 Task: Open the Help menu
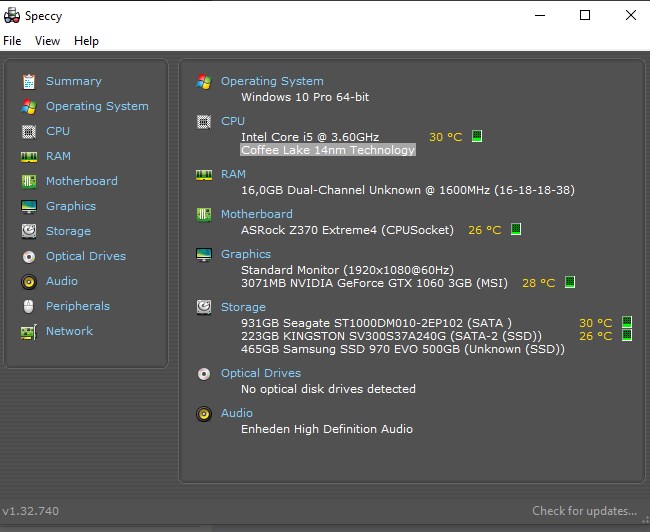(x=86, y=41)
